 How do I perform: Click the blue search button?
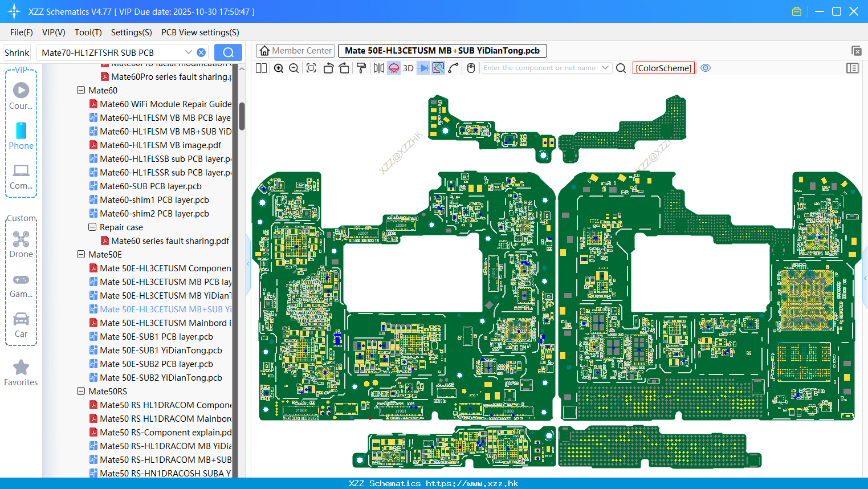228,52
